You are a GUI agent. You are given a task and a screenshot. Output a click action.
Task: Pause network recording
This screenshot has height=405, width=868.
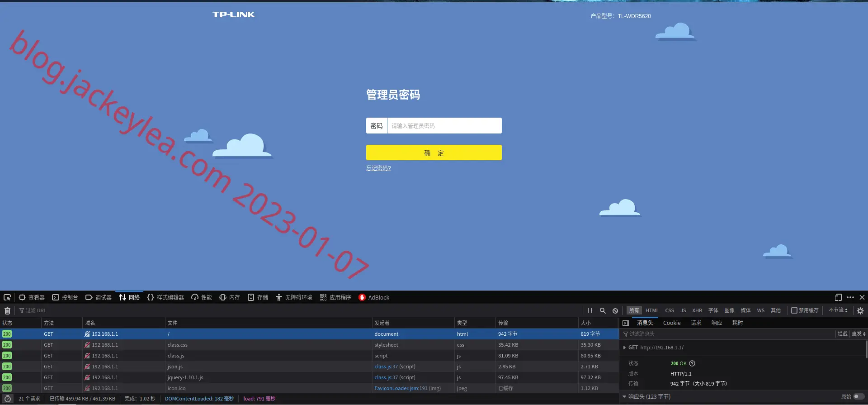pos(590,310)
